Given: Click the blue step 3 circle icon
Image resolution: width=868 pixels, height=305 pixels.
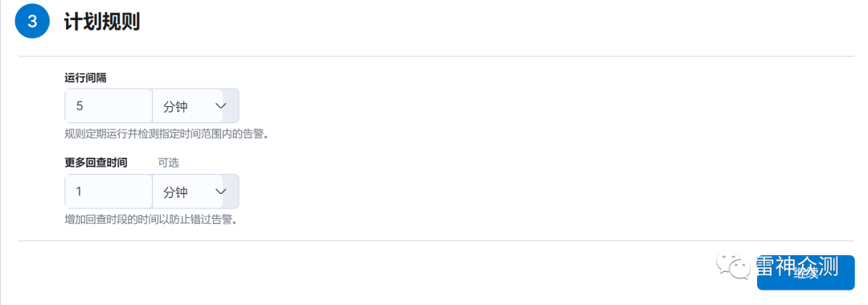Looking at the screenshot, I should 33,20.
